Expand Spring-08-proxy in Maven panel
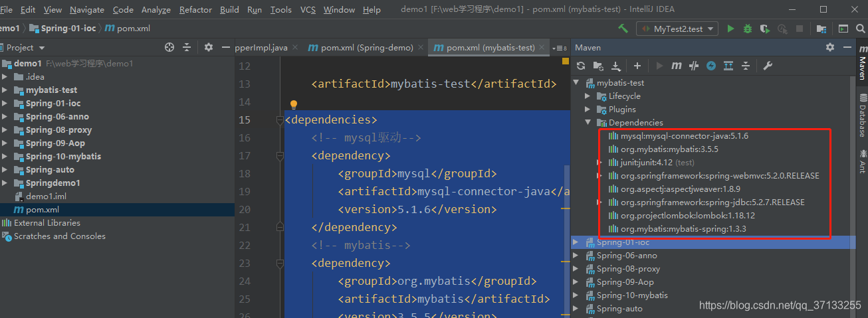 click(x=576, y=269)
